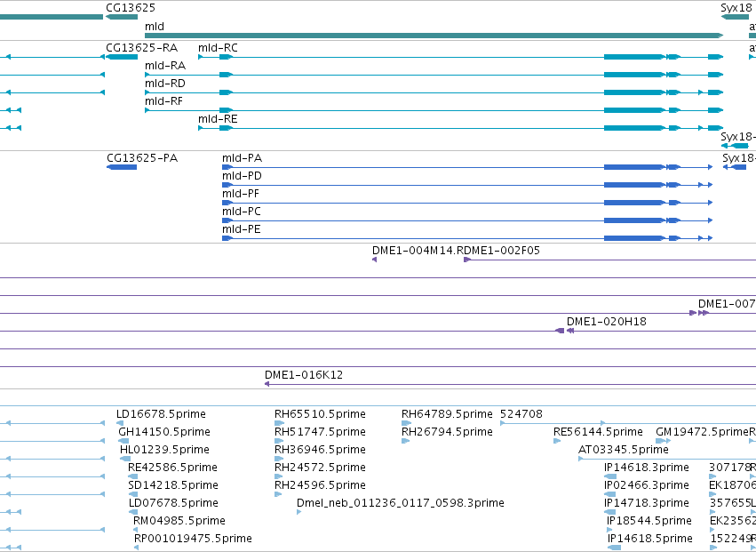Select the RH24596.5prime EST marker
756x552 pixels.
click(278, 494)
